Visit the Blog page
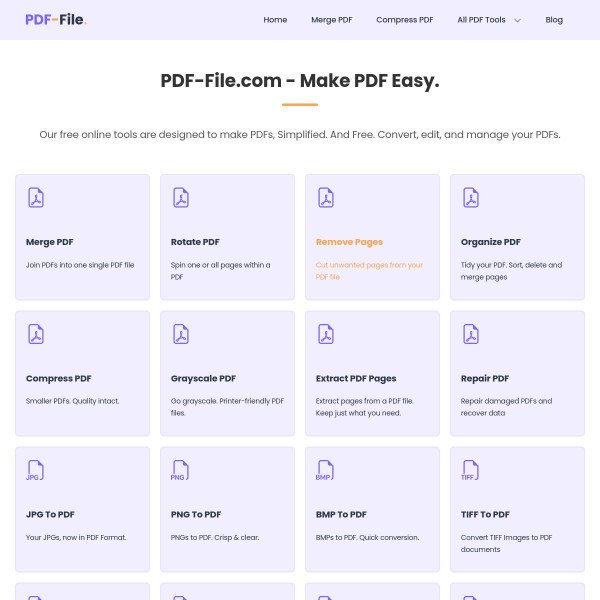 (554, 20)
